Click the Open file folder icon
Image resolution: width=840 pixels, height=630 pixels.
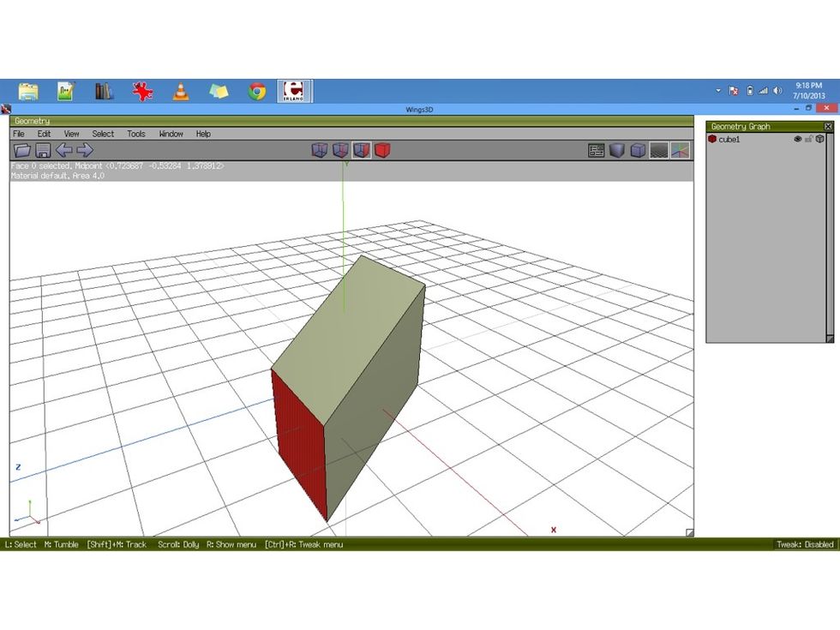[22, 151]
